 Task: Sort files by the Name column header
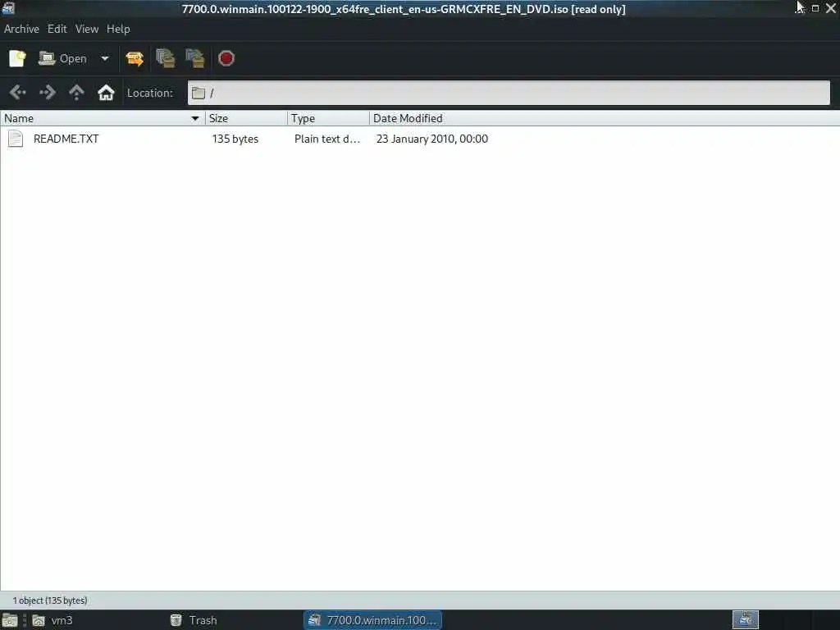pos(102,118)
